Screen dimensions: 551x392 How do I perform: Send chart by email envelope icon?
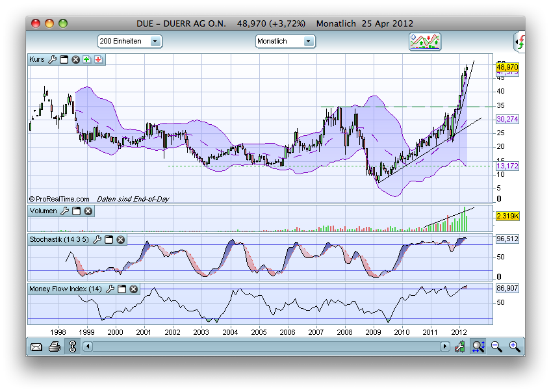point(36,346)
